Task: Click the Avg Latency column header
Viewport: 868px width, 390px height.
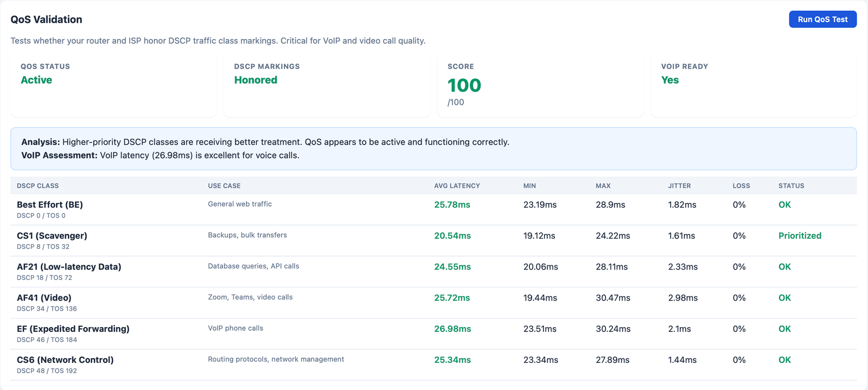Action: point(457,186)
